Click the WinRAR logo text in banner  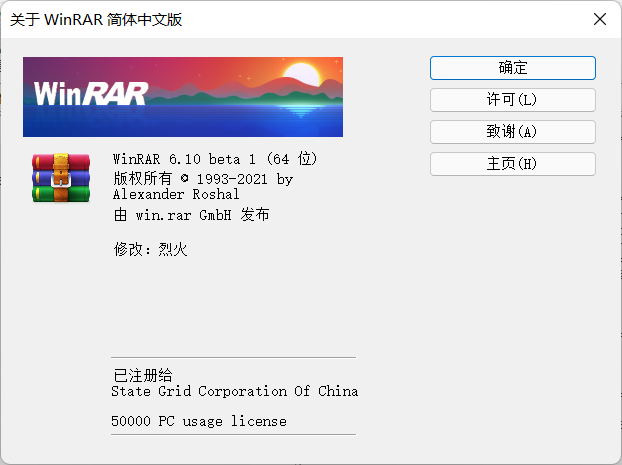[x=91, y=93]
